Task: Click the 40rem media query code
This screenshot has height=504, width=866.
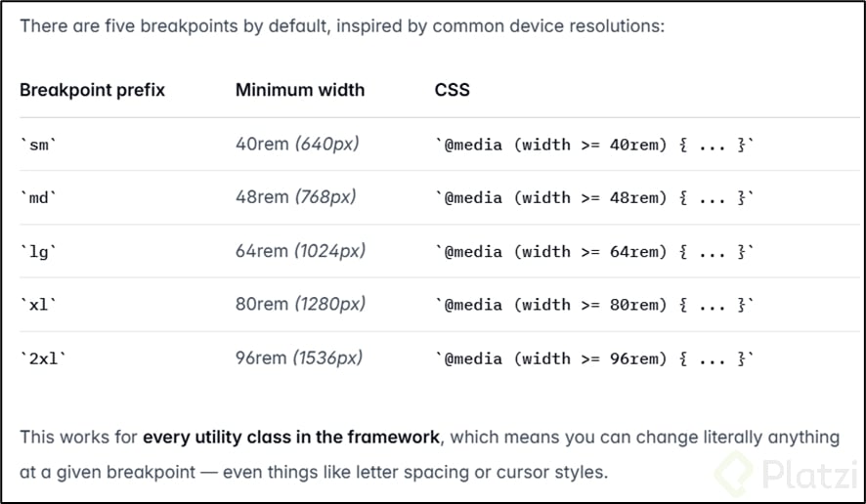Action: 595,145
